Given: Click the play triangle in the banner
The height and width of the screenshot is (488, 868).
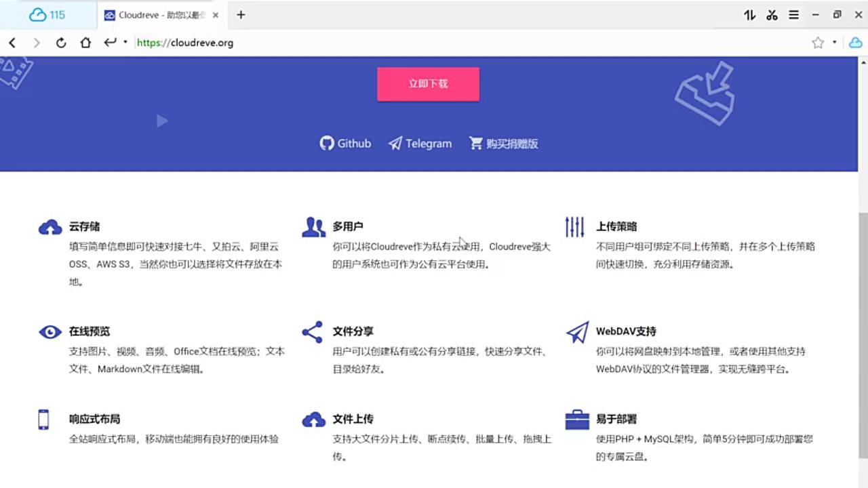Looking at the screenshot, I should tap(161, 121).
